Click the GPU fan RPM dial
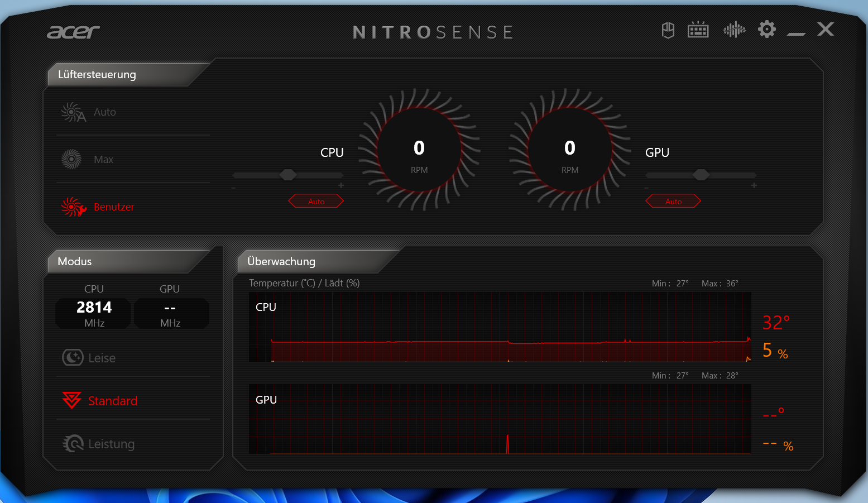The image size is (868, 503). (x=569, y=150)
